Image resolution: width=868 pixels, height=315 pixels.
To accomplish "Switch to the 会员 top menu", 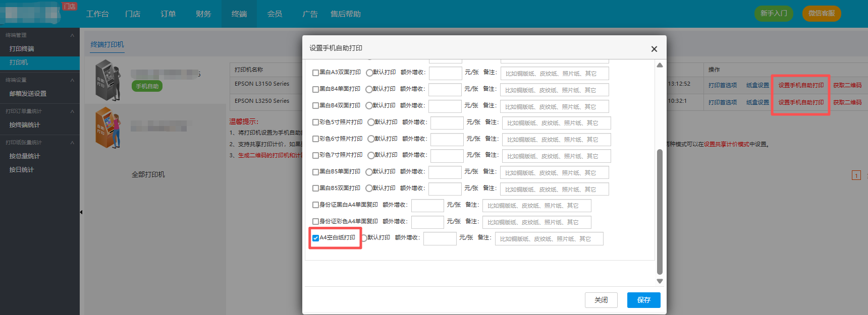I will pos(275,14).
